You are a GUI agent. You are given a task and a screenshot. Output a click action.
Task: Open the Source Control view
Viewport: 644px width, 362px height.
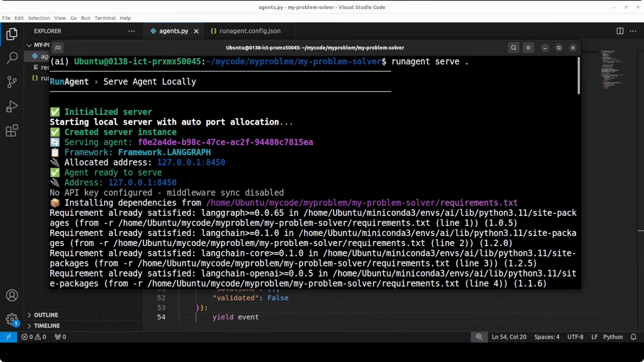coord(12,82)
